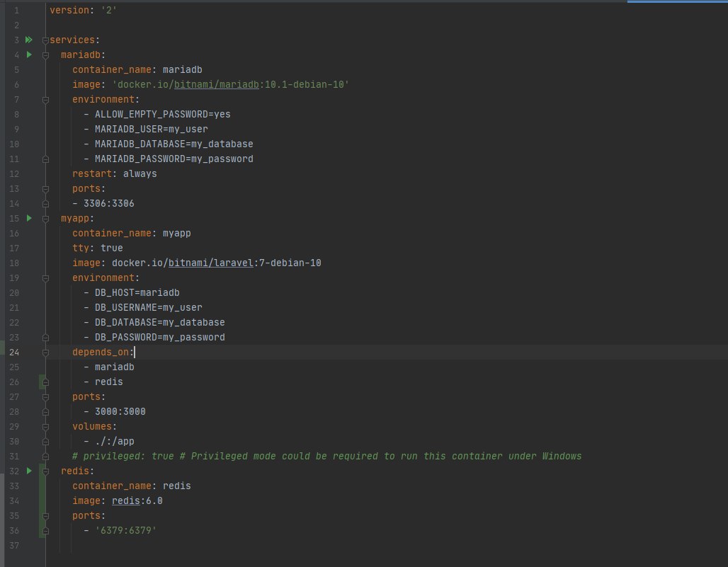Run all services via double-arrow gutter icon
Viewport: 728px width, 567px height.
[29, 40]
